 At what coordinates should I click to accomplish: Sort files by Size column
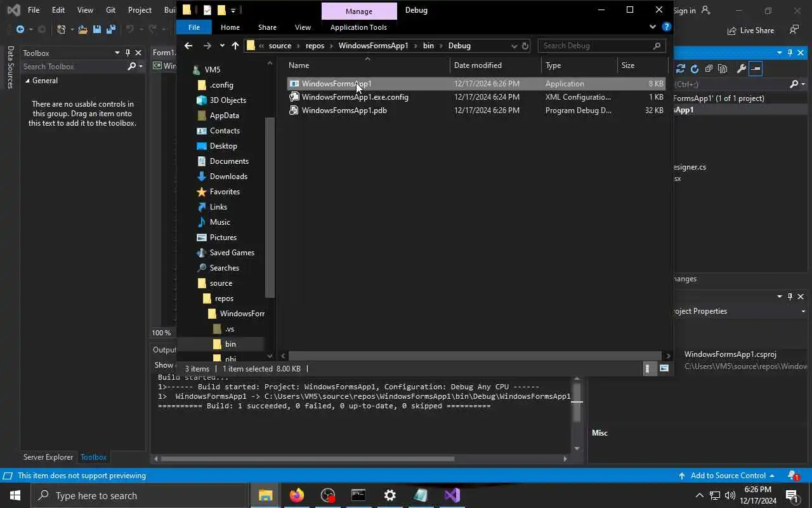coord(643,65)
